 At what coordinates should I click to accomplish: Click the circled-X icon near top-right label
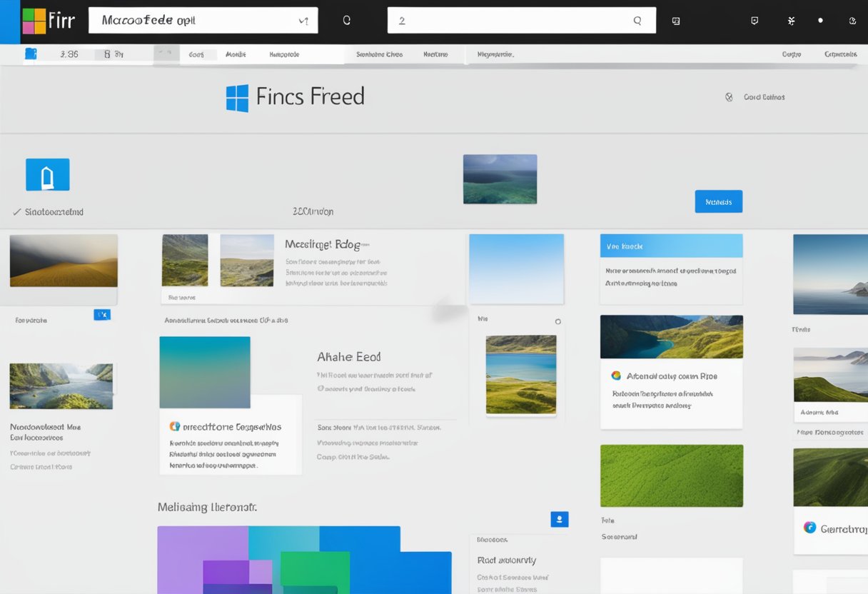(x=729, y=97)
